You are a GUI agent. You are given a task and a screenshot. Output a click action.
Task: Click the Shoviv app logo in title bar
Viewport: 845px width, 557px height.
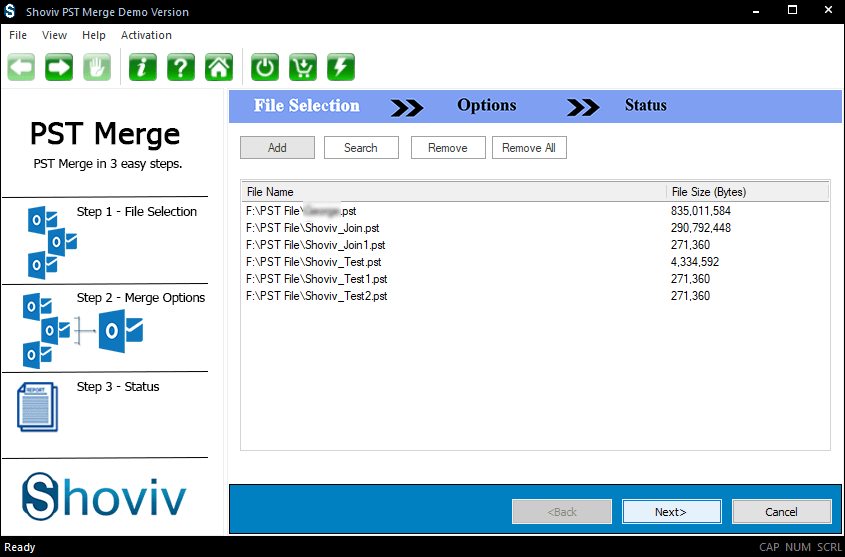coord(10,11)
